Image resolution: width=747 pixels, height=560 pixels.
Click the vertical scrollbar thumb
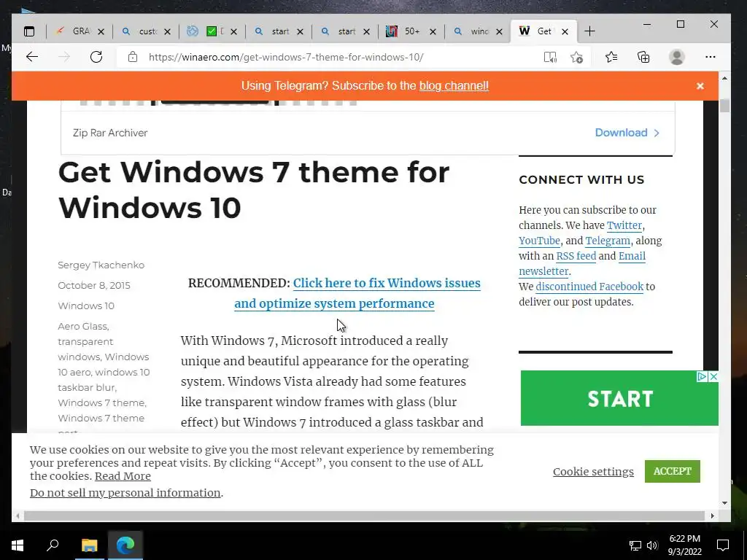(x=724, y=106)
